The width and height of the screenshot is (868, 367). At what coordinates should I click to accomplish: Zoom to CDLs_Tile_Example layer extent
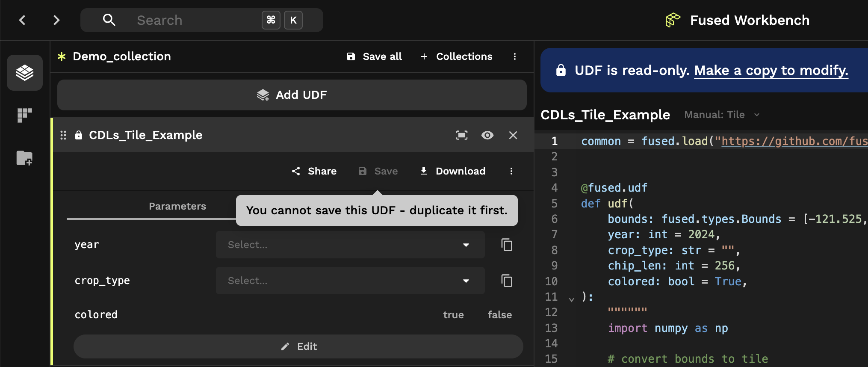click(462, 135)
